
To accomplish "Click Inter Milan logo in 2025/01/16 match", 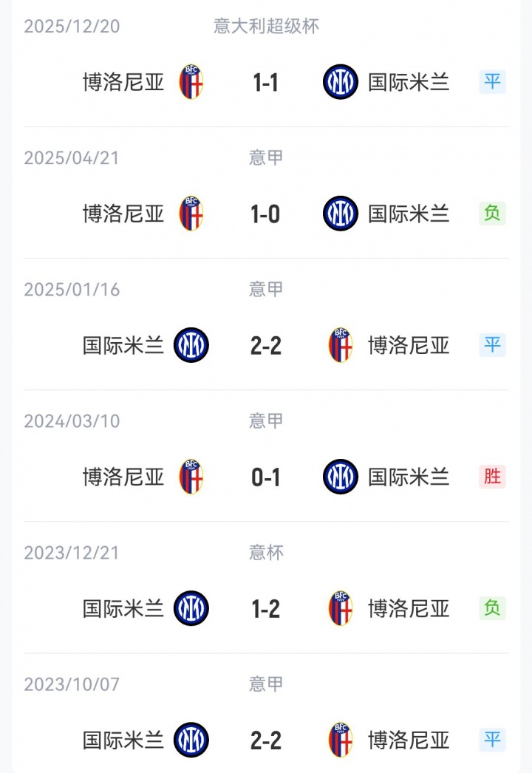I will point(191,345).
